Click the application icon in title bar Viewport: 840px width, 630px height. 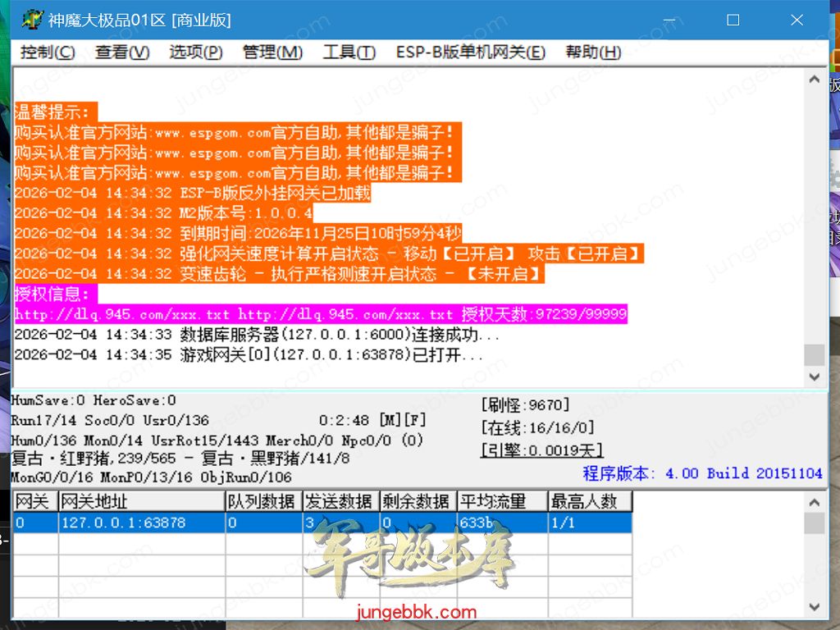tap(31, 20)
